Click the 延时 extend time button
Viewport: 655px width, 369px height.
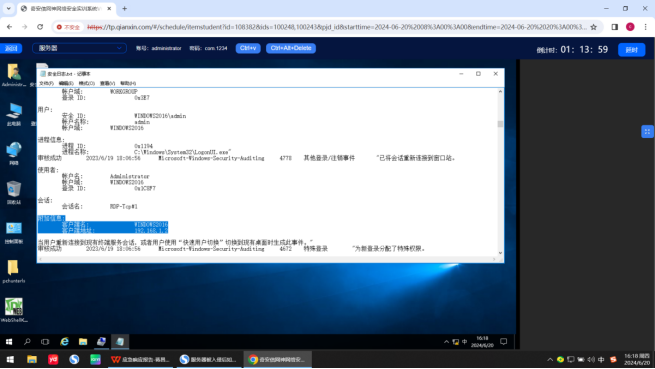point(632,50)
